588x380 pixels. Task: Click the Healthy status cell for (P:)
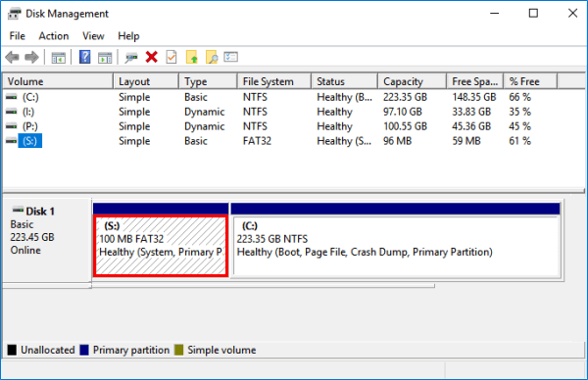pyautogui.click(x=334, y=126)
